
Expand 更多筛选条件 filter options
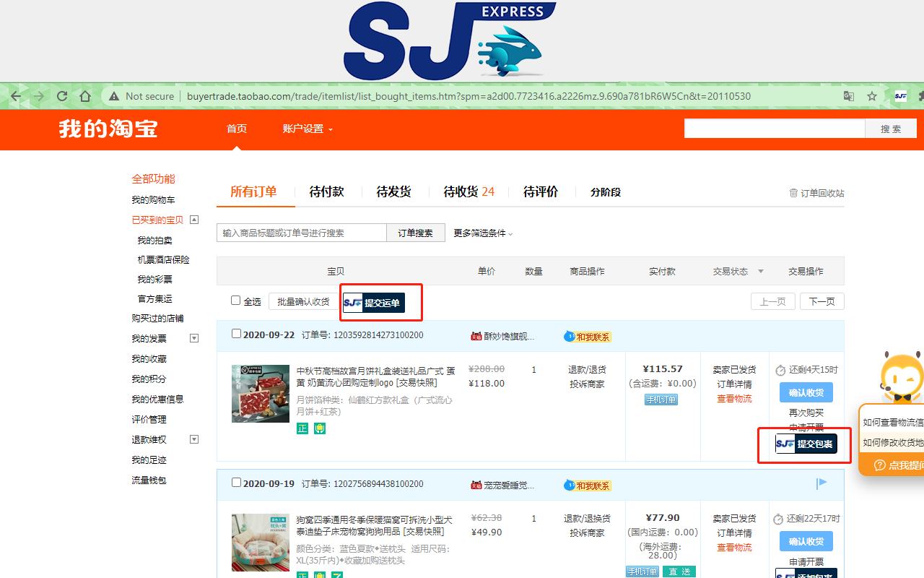coord(483,233)
